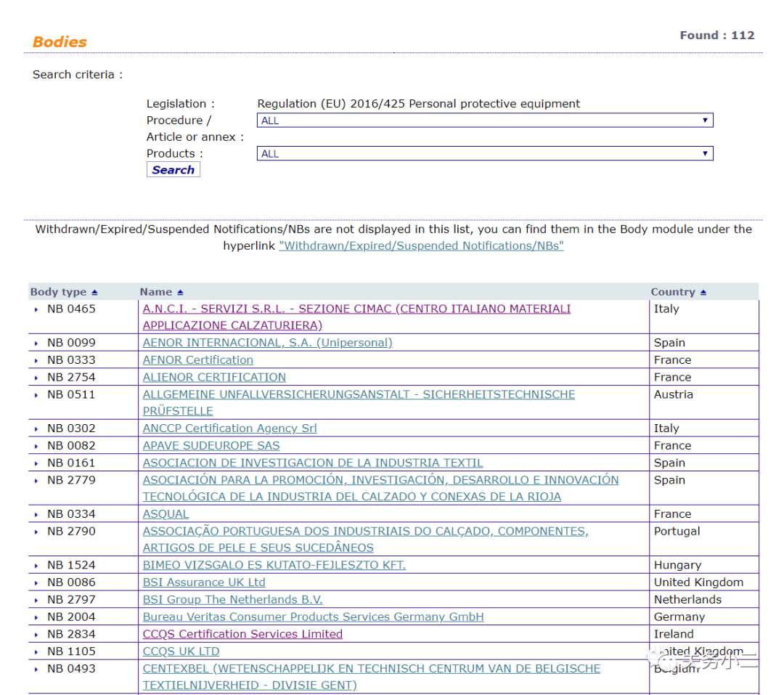Click arrow bullet beside NB 1524

[36, 566]
